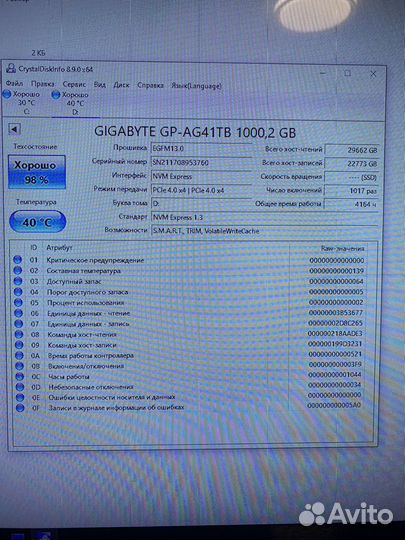
Task: Open the Справка menu
Action: pos(150,85)
